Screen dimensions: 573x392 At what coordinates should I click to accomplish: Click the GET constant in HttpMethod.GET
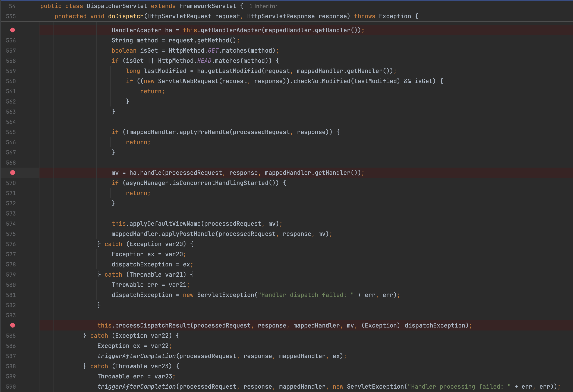(213, 50)
